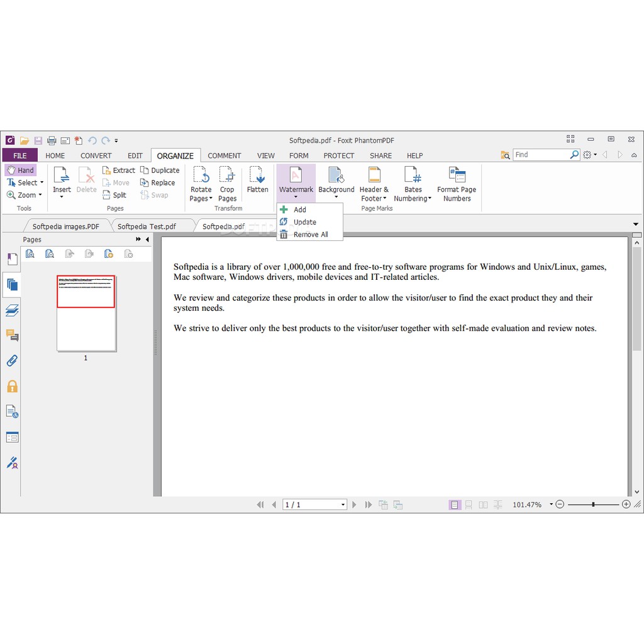Click Replace pages
644x644 pixels.
[x=157, y=183]
